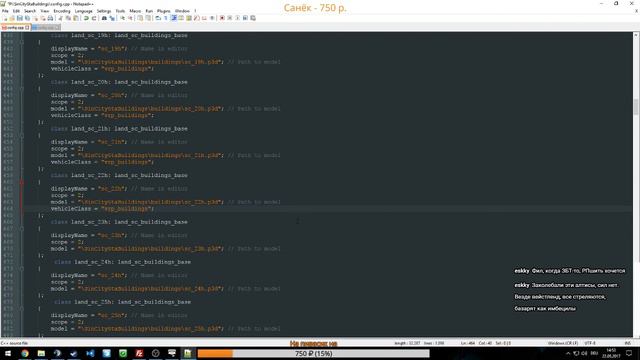
Task: Click the scroll-up arrow of the editor scrollbar
Action: 636,35
